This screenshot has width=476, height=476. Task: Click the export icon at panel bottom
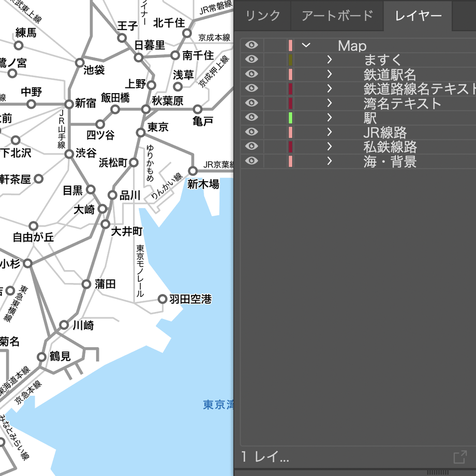[460, 457]
